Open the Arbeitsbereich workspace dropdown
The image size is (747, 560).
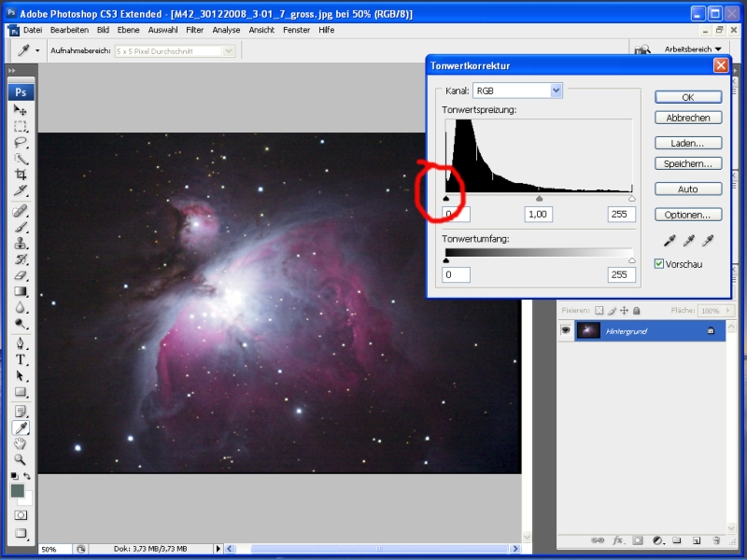(x=692, y=49)
